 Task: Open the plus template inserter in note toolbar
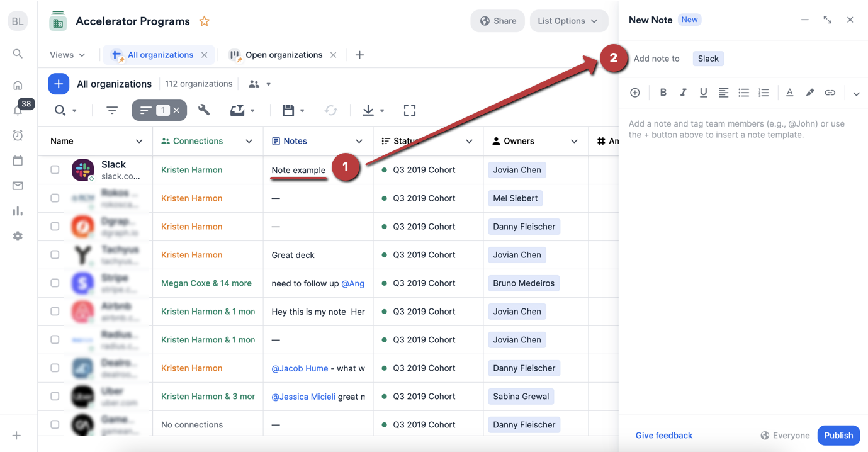(x=635, y=92)
